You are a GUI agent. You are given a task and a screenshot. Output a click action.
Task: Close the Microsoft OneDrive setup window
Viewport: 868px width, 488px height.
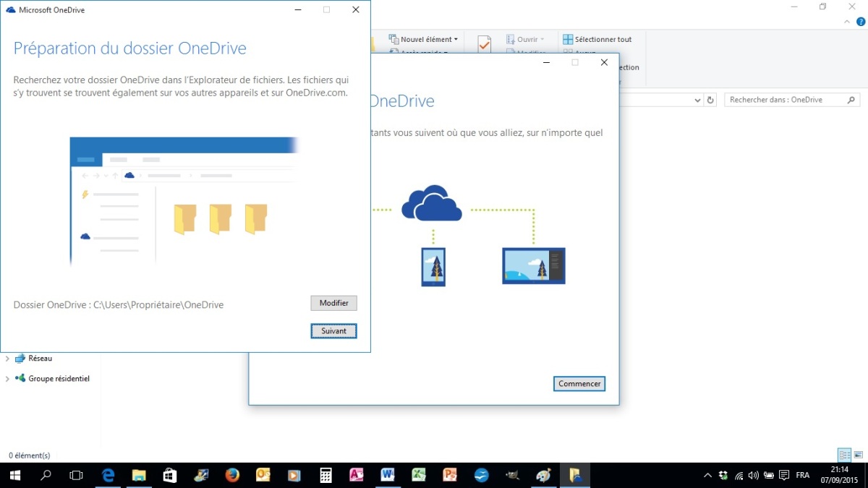click(355, 9)
